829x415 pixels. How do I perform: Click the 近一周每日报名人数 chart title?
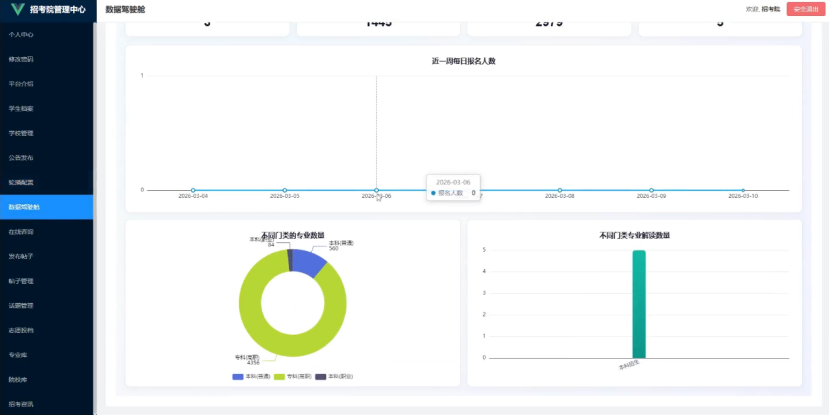tap(464, 61)
